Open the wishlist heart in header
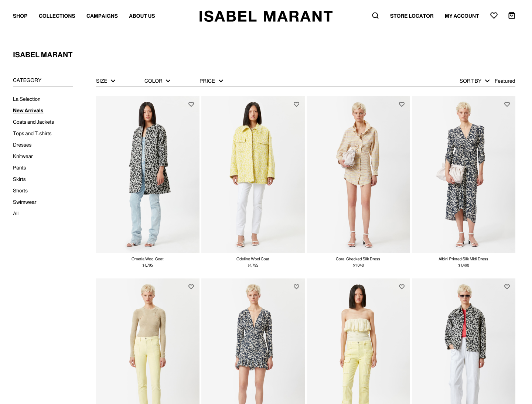The image size is (532, 404). (x=494, y=16)
